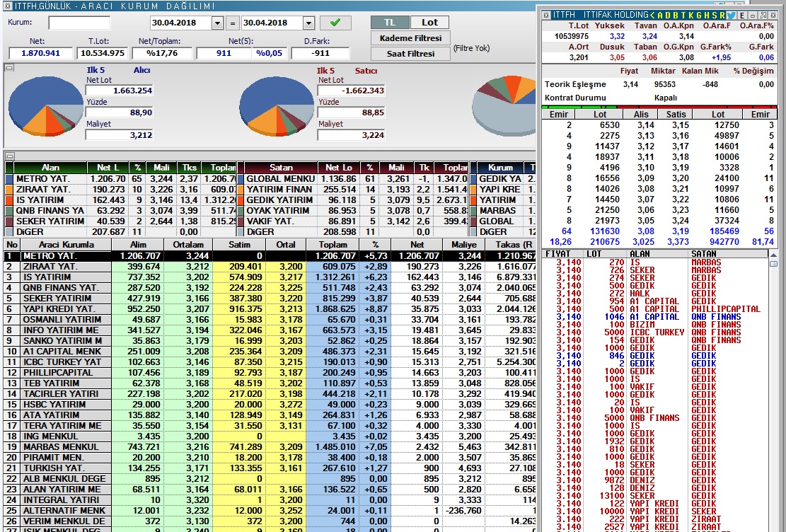786x532 pixels.
Task: Click the equals sign button between dates
Action: coord(232,23)
